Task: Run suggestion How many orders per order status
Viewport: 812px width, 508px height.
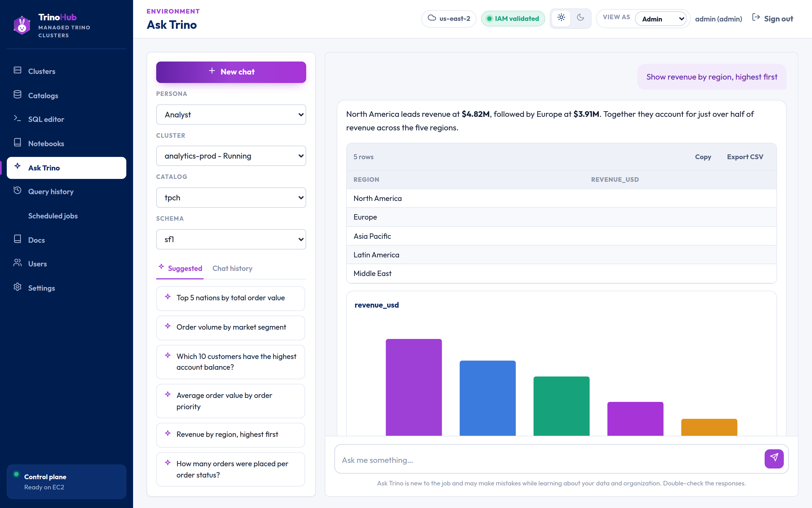Action: tap(231, 469)
